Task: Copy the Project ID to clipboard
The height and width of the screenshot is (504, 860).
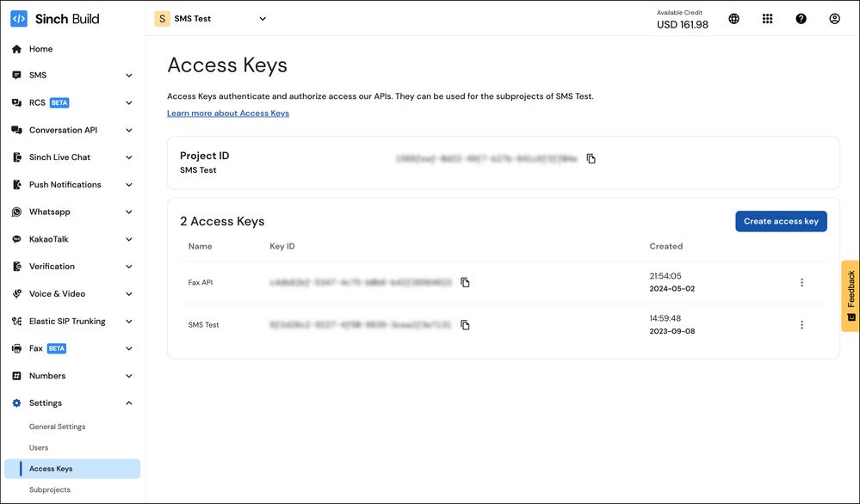Action: [x=591, y=159]
